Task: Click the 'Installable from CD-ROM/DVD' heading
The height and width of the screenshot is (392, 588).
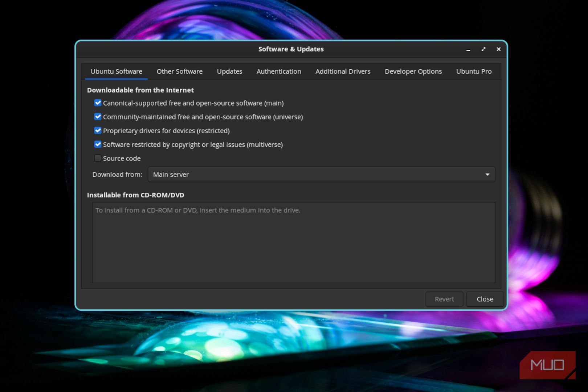Action: coord(136,195)
